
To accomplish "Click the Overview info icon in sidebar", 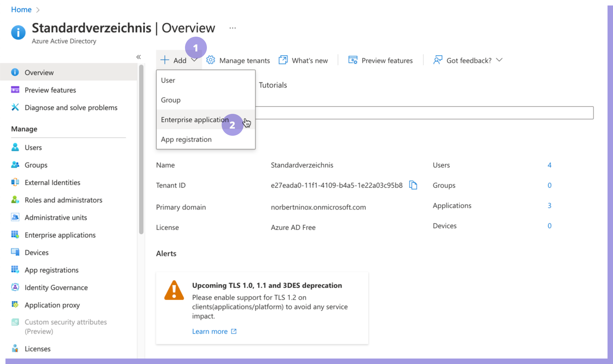I will [15, 72].
